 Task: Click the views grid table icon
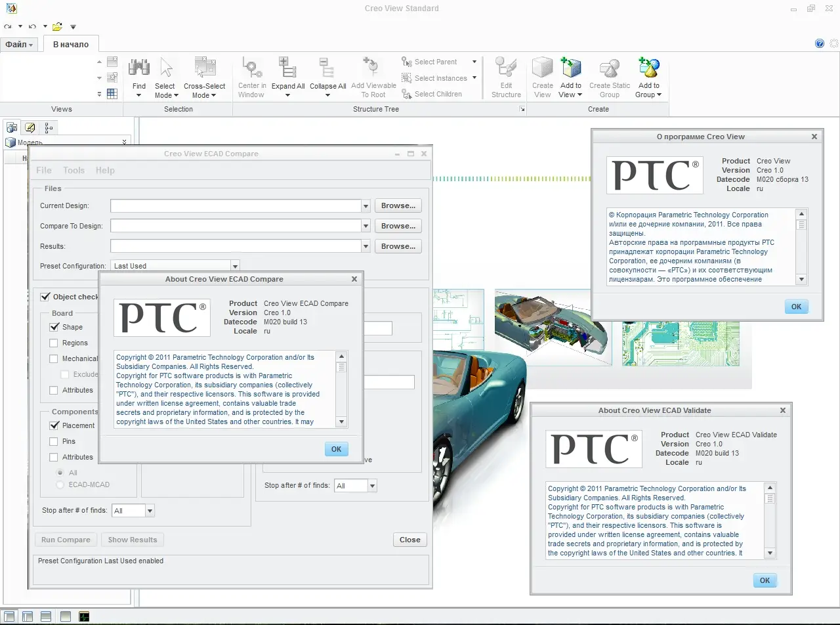coord(112,94)
